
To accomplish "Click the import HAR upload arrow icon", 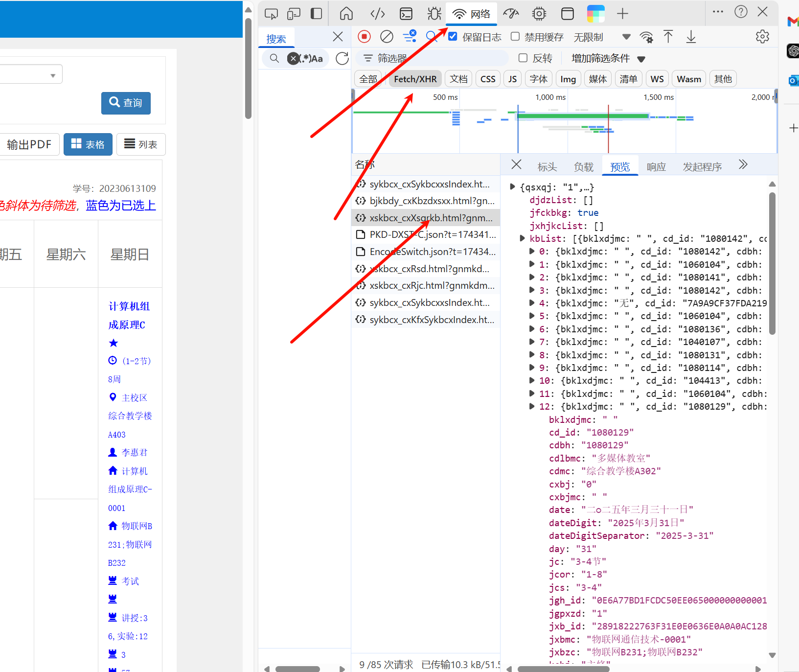I will click(x=668, y=37).
